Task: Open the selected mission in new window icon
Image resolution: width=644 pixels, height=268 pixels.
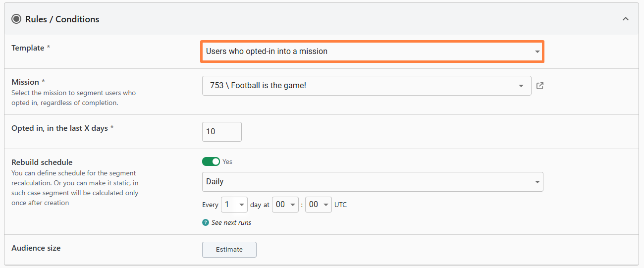Action: (x=540, y=86)
